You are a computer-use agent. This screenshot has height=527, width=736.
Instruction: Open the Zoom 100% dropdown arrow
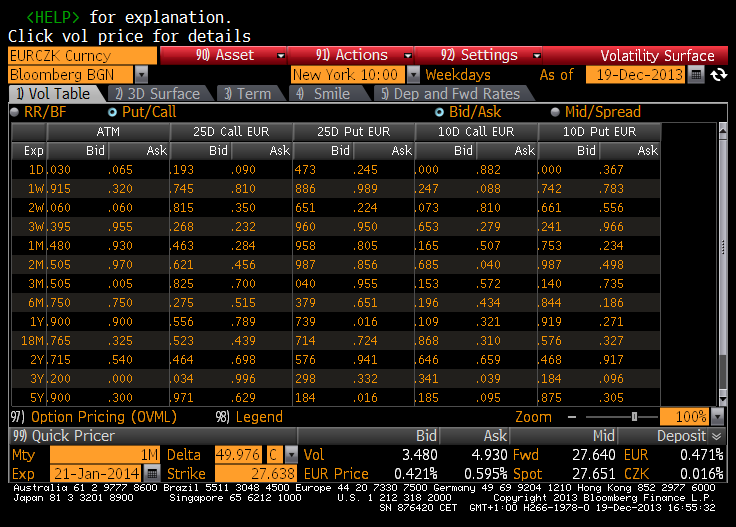click(717, 417)
